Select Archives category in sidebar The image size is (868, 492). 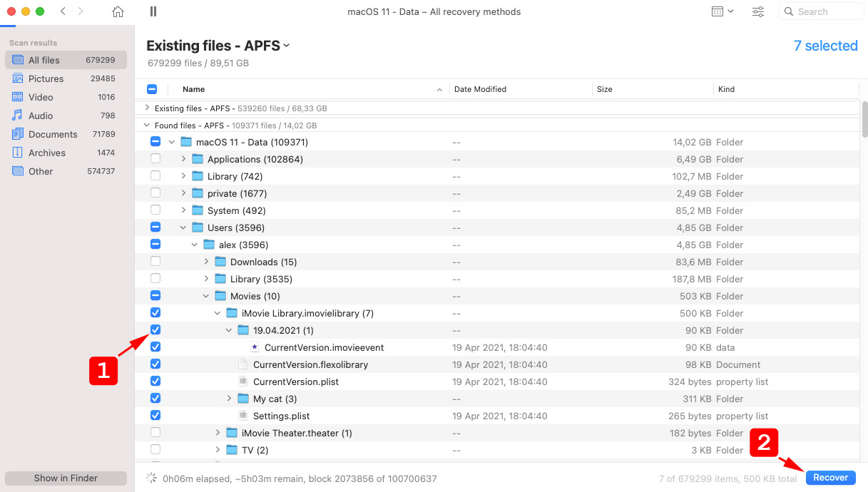tap(66, 153)
